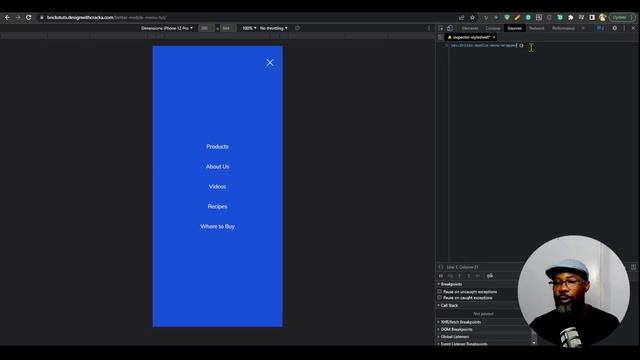Click the device height input field

[x=227, y=28]
